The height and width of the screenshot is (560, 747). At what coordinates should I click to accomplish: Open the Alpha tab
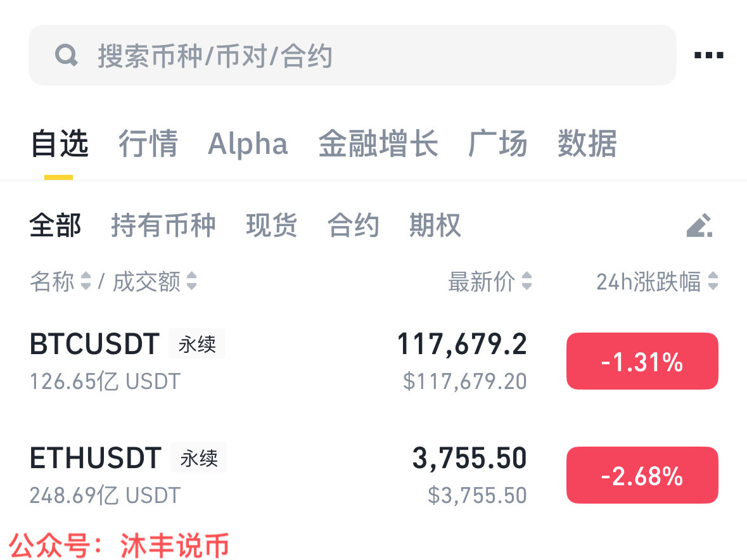[x=248, y=144]
